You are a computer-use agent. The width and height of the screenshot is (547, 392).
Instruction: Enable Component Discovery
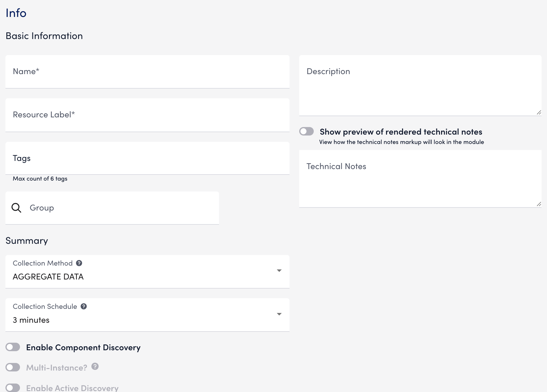pyautogui.click(x=13, y=347)
